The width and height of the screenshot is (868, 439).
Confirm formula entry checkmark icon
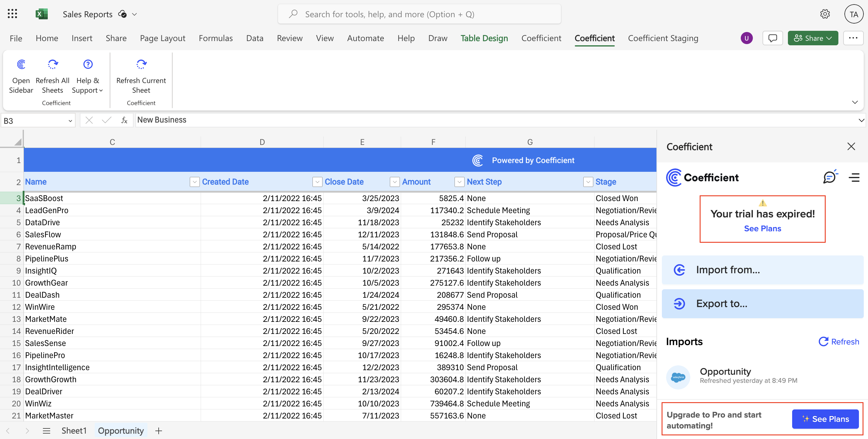click(x=106, y=120)
